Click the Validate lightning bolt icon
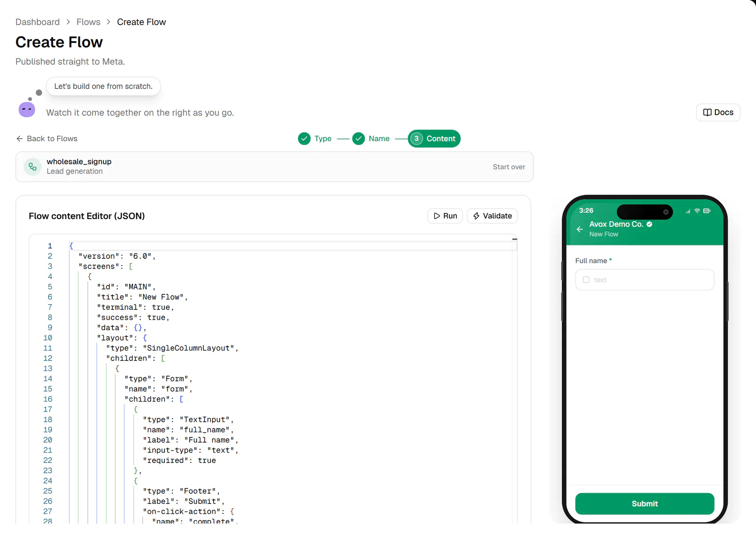 pyautogui.click(x=476, y=216)
